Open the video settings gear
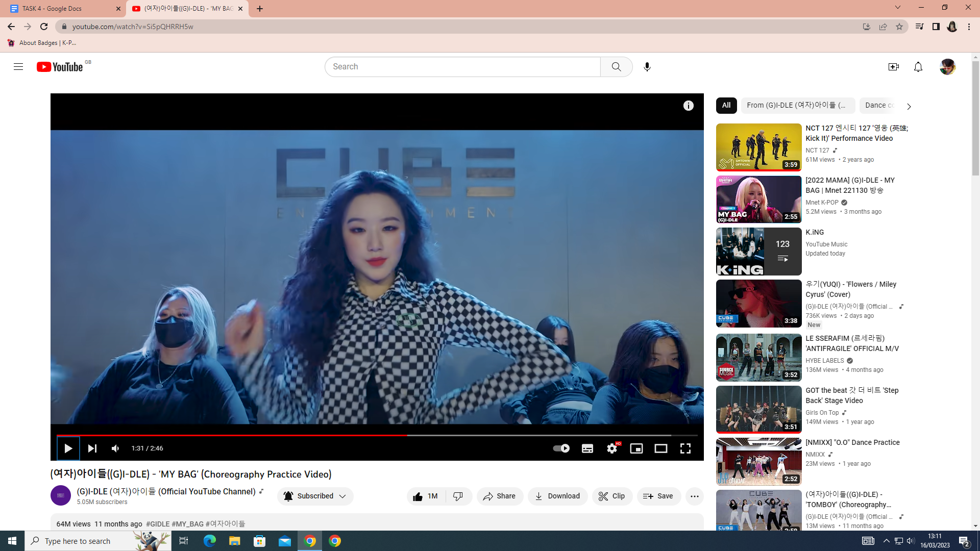 612,448
